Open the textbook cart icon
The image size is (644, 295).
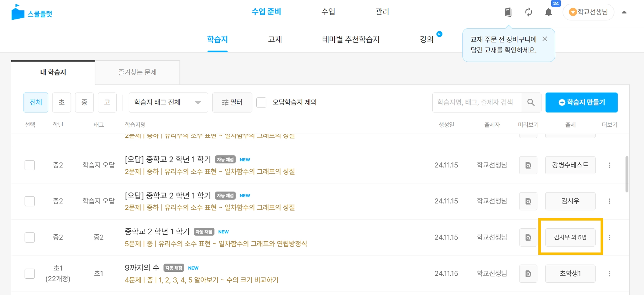coord(508,12)
